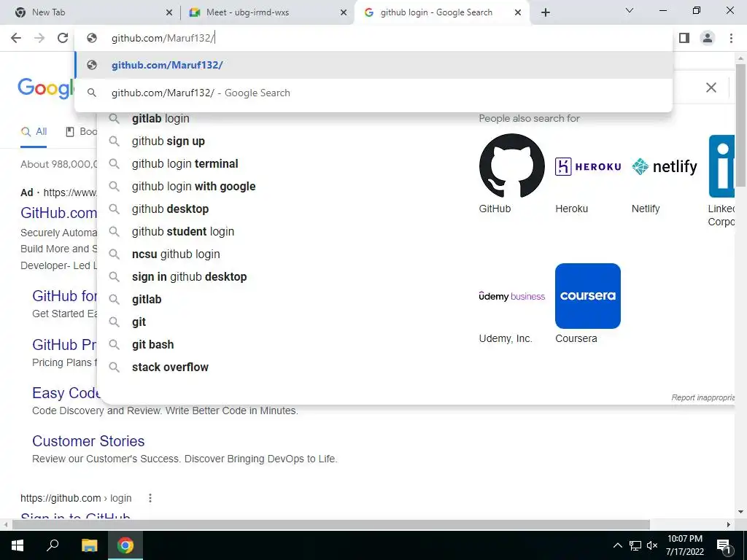Pick suggestion 'git bash'

(x=152, y=345)
